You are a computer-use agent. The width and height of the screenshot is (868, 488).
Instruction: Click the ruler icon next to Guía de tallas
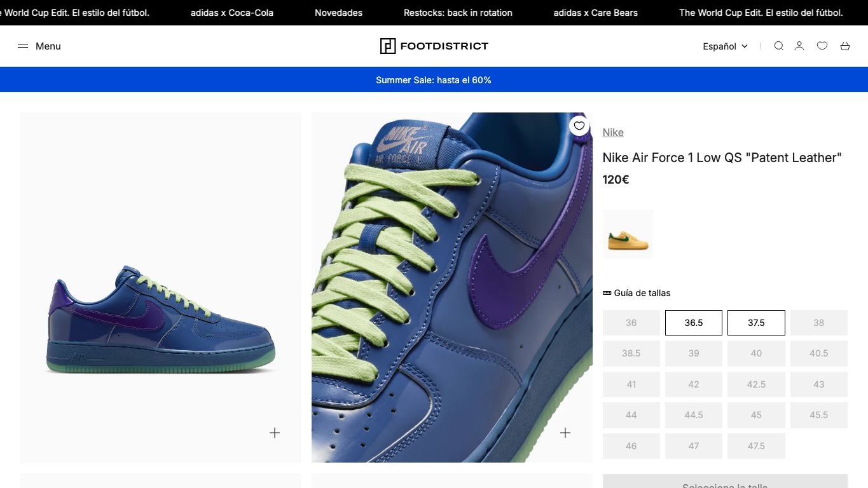pyautogui.click(x=607, y=293)
